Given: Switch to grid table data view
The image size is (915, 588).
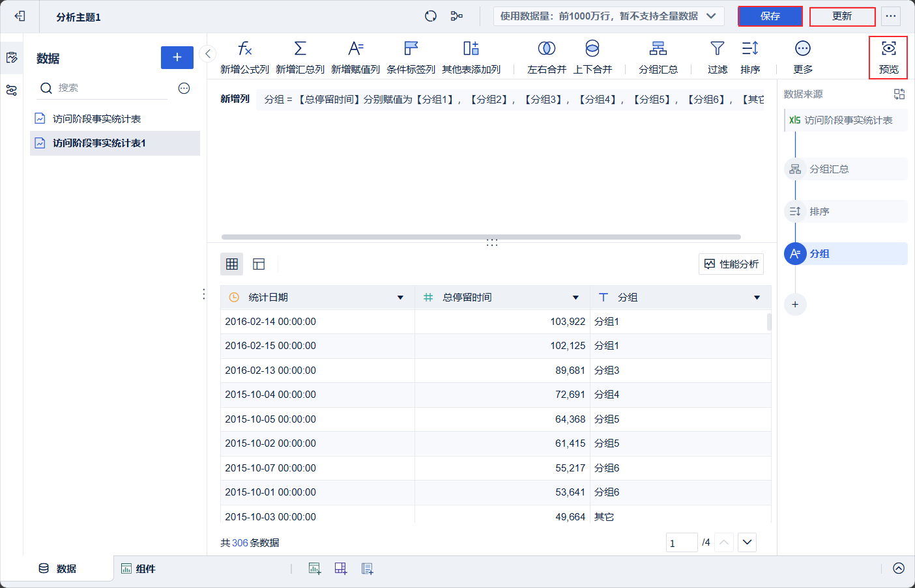Looking at the screenshot, I should point(232,264).
